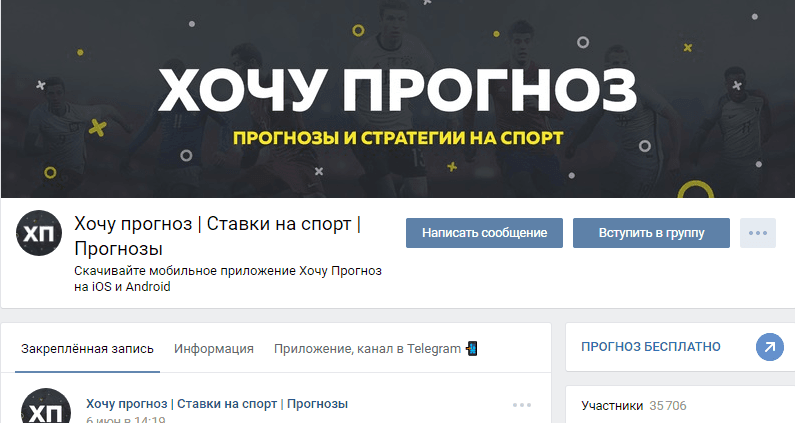Click the ХП avatar on the pinned post
795x423 pixels.
(46, 406)
